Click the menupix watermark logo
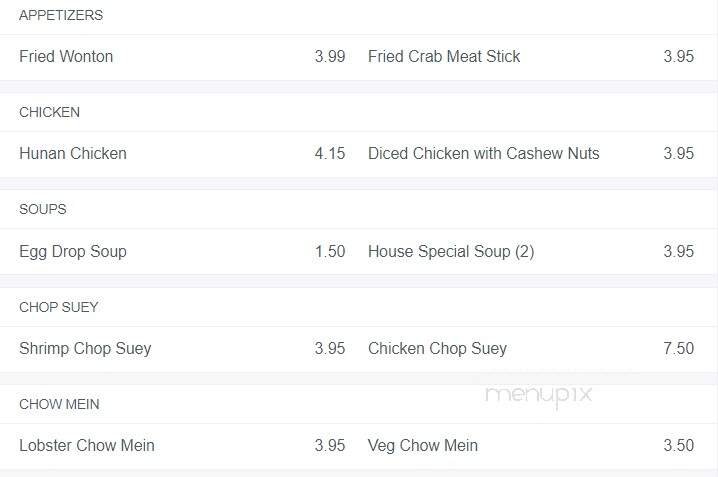 [539, 395]
